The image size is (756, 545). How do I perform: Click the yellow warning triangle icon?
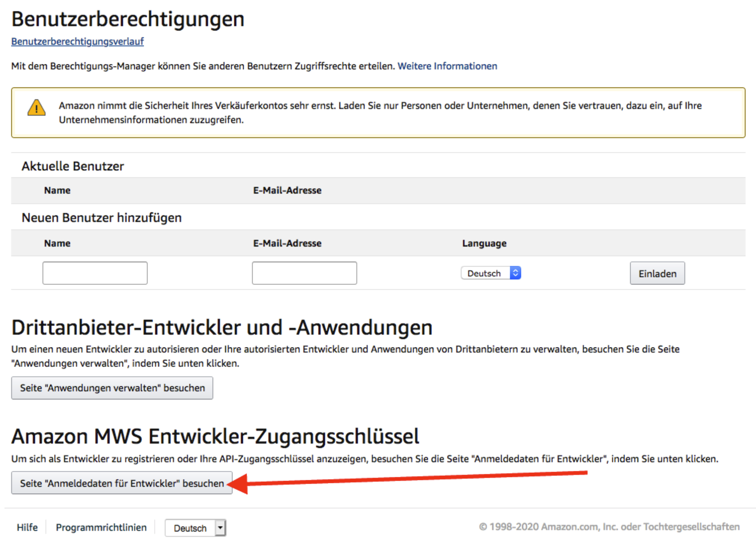tap(36, 108)
